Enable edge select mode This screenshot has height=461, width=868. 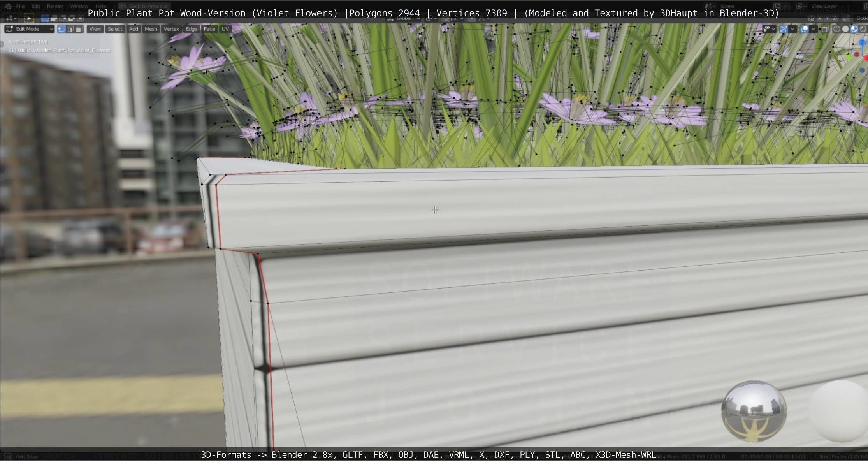pos(70,29)
